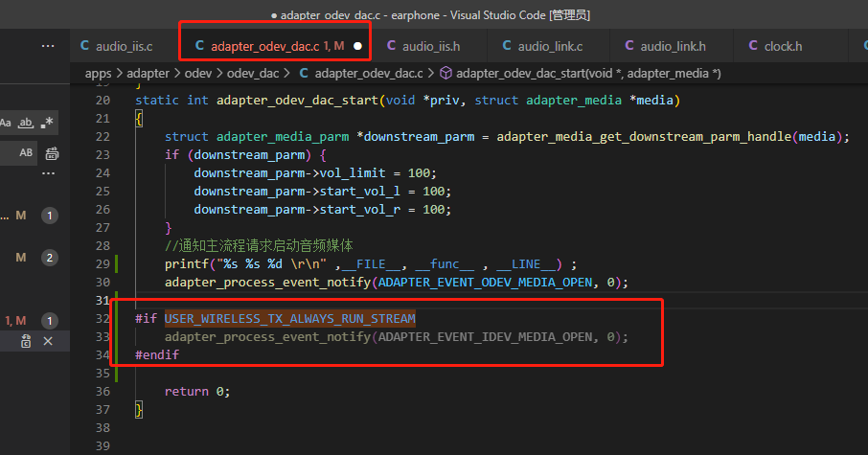Click the cube symbol icon in breadcrumbs

click(x=445, y=73)
